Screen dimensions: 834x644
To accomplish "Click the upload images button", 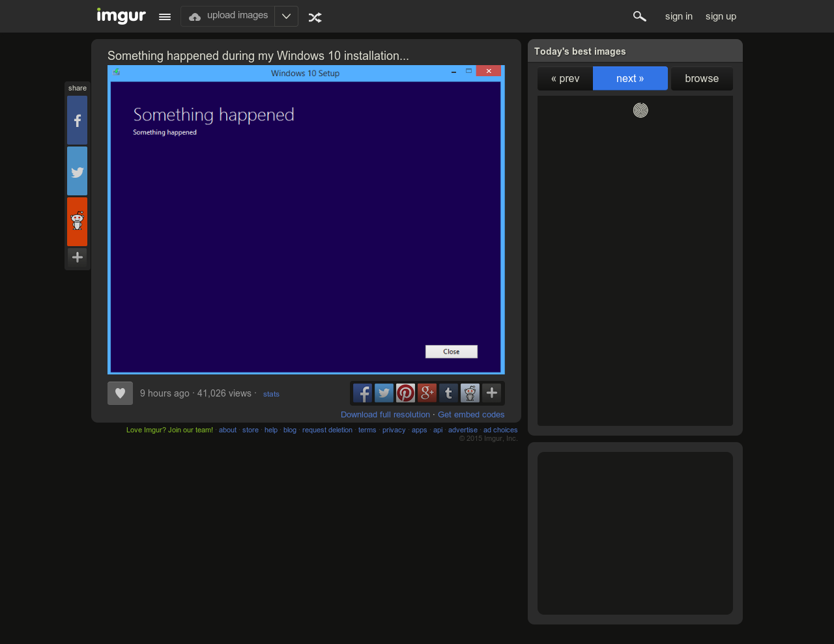I will coord(228,16).
